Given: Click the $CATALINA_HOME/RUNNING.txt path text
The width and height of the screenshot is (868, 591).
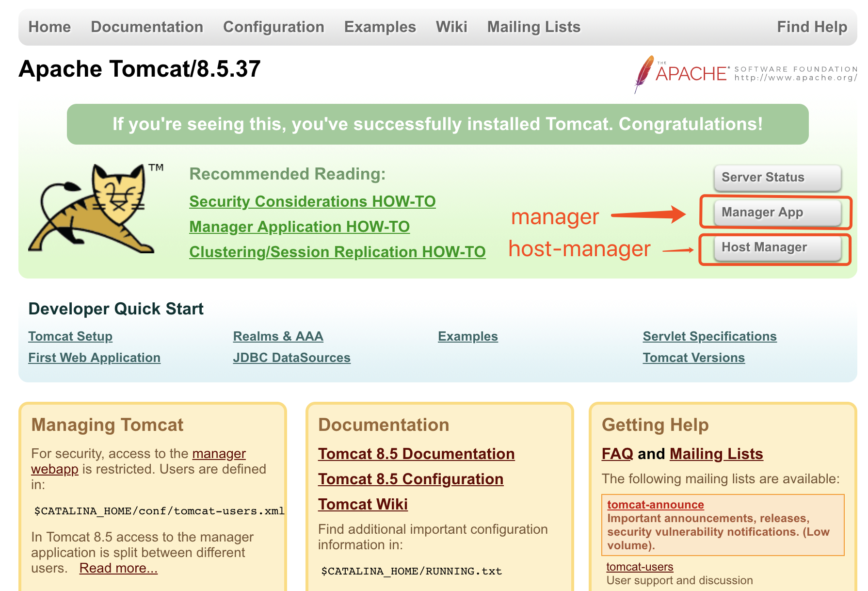Looking at the screenshot, I should pyautogui.click(x=411, y=571).
